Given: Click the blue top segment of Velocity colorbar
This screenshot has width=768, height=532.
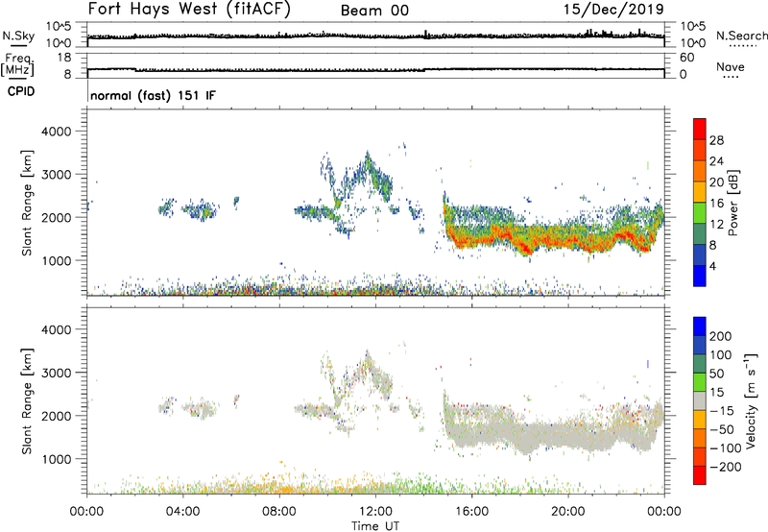Looking at the screenshot, I should tap(700, 326).
